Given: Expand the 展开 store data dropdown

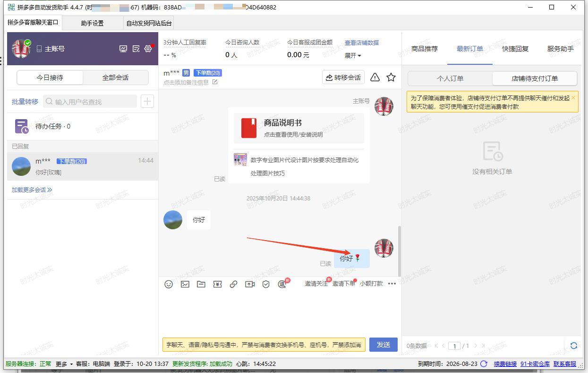Looking at the screenshot, I should (x=353, y=55).
